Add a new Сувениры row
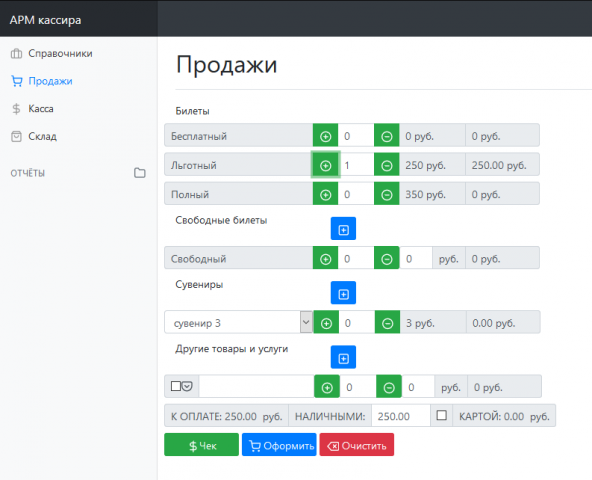Image resolution: width=592 pixels, height=480 pixels. pos(343,293)
